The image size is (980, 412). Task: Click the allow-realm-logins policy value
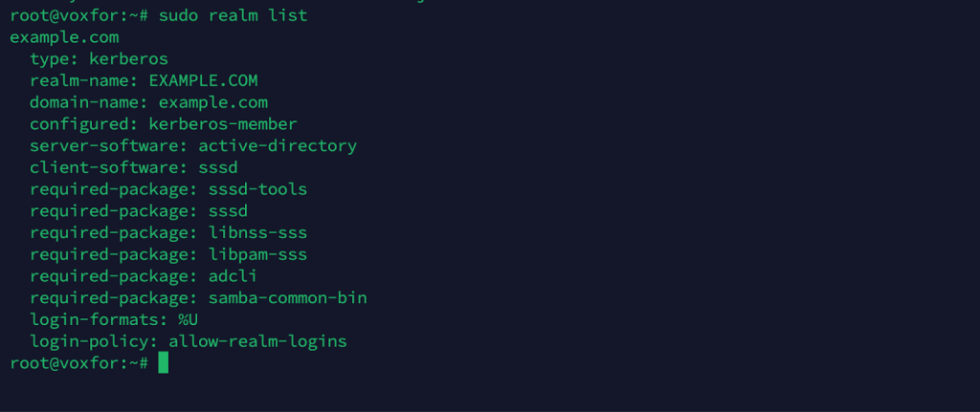[257, 341]
